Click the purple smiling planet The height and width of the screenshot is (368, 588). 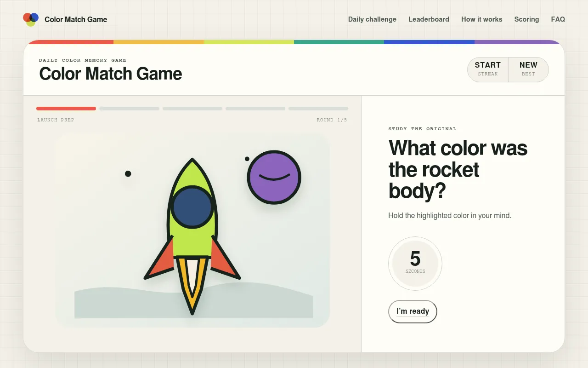coord(274,177)
